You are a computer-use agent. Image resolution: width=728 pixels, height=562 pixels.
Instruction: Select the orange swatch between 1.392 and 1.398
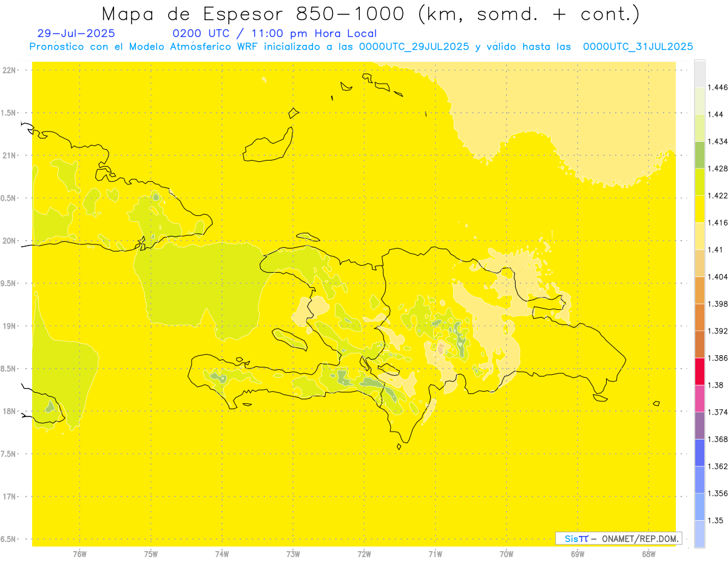coord(699,317)
